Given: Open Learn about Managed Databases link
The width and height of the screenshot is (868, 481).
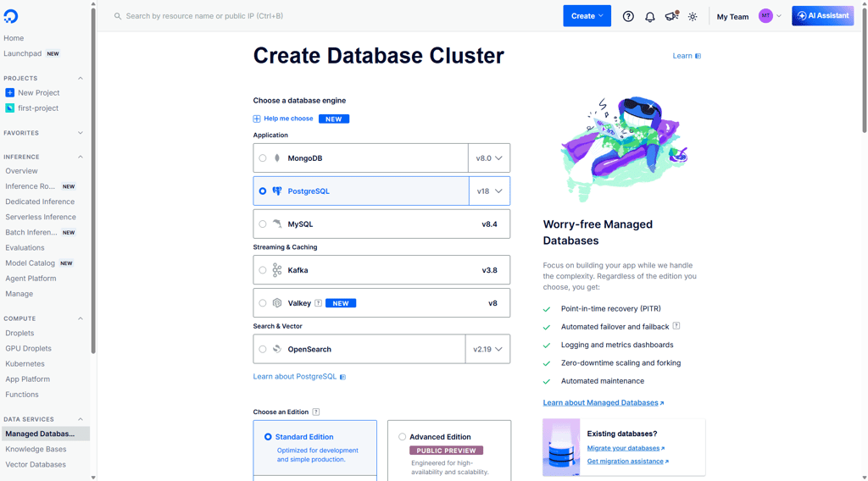Looking at the screenshot, I should click(x=601, y=403).
